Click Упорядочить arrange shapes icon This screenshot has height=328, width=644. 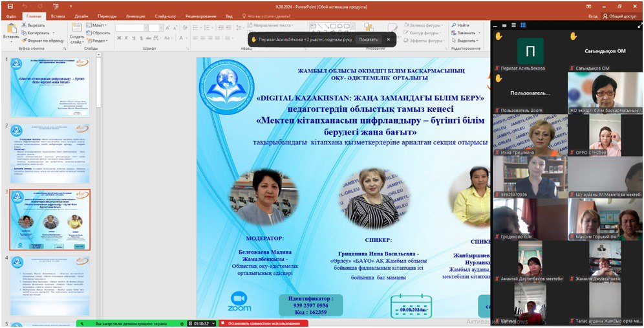(x=368, y=28)
